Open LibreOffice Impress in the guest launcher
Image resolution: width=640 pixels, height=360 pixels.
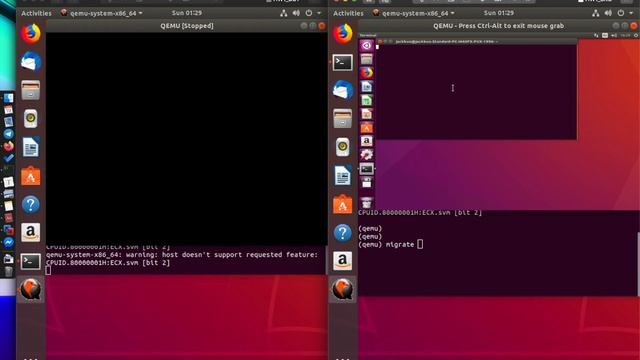367,114
